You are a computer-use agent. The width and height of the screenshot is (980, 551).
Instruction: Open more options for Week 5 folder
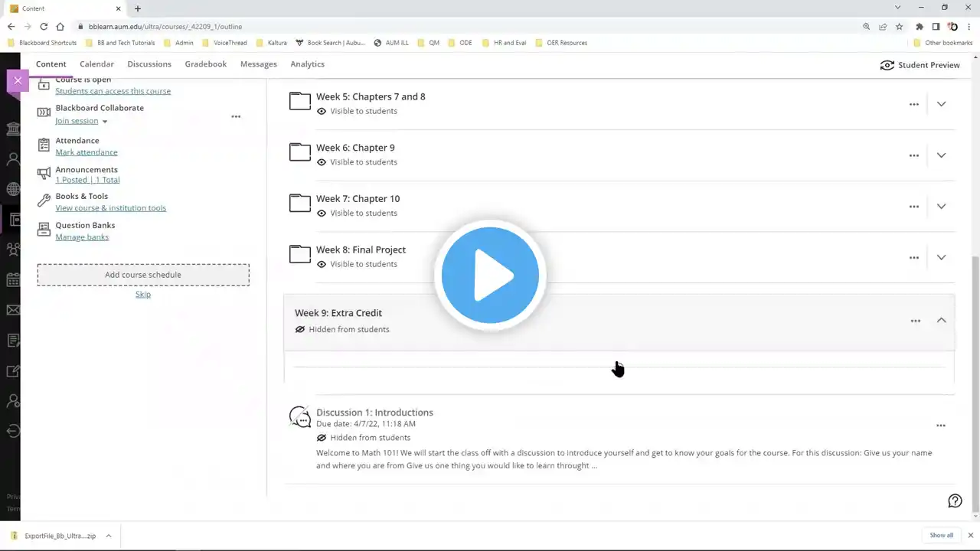click(913, 104)
